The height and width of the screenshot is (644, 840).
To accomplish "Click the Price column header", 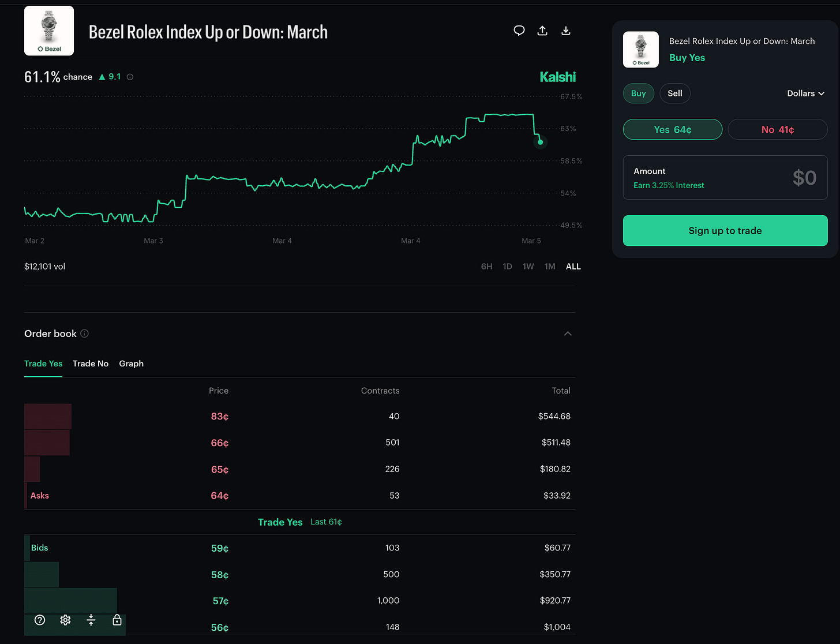I will tap(219, 391).
